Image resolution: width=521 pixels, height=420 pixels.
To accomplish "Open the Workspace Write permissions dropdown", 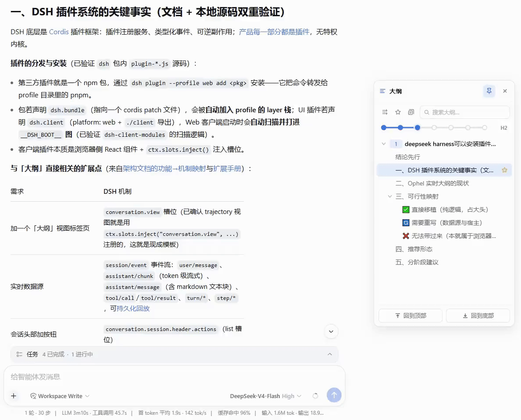I will (60, 396).
